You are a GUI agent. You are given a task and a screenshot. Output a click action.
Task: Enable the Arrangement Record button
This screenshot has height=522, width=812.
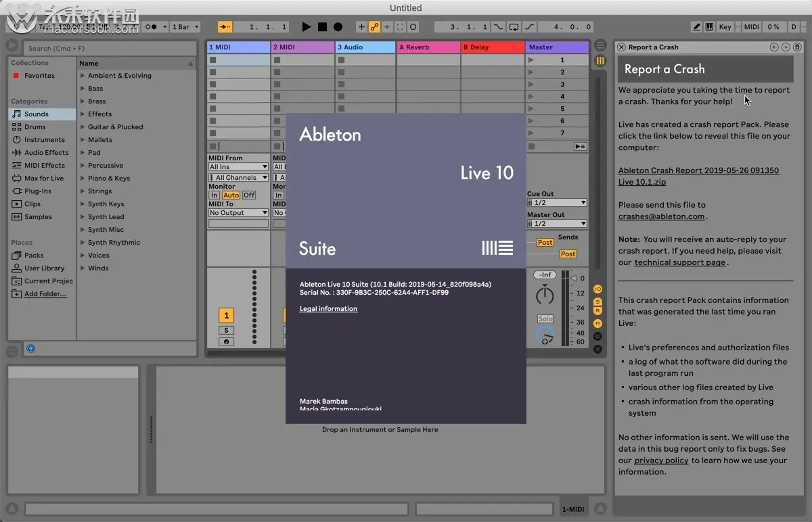338,27
